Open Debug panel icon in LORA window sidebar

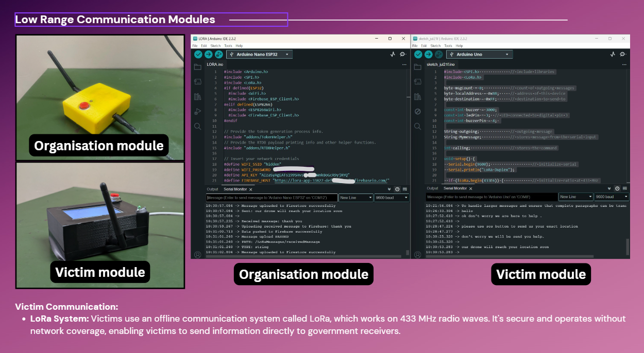click(x=197, y=111)
